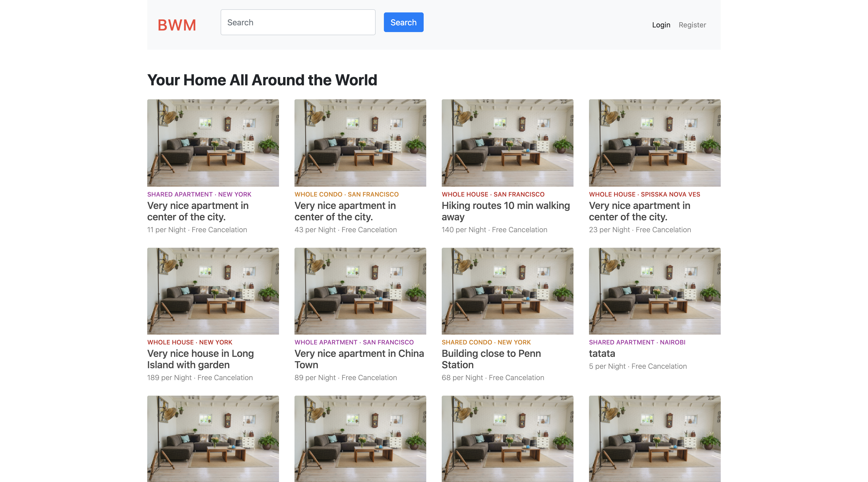Image resolution: width=868 pixels, height=482 pixels.
Task: Open the Login page
Action: point(661,25)
